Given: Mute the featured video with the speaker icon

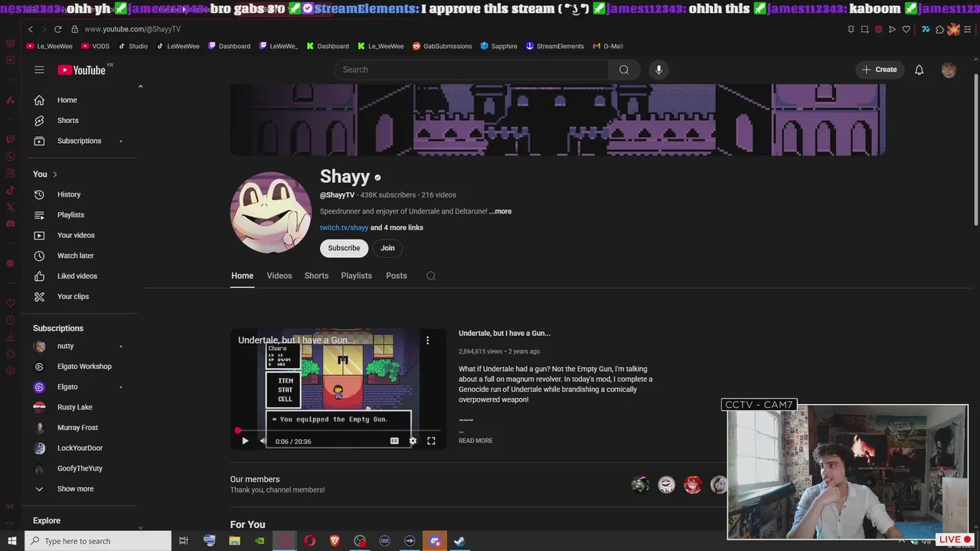Looking at the screenshot, I should [263, 441].
